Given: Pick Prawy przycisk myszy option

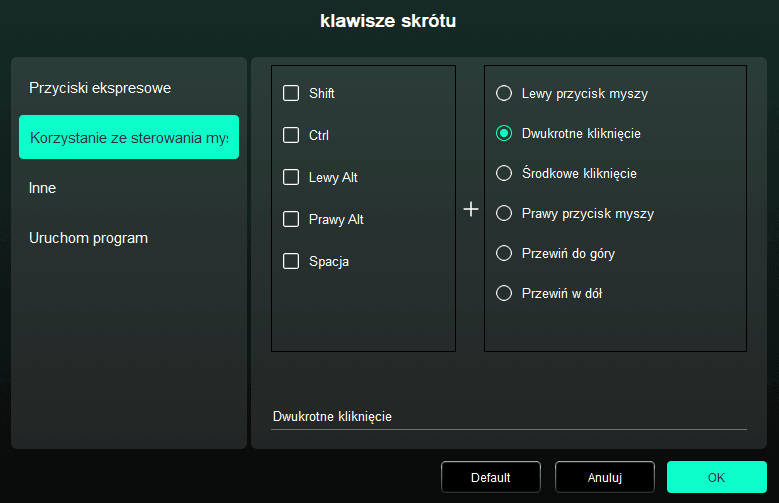Looking at the screenshot, I should click(x=505, y=213).
